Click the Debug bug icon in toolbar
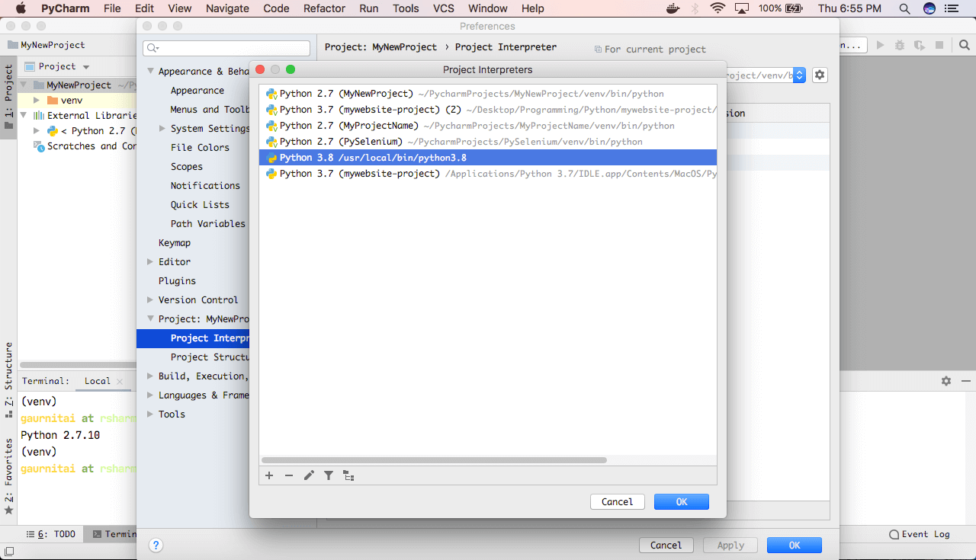 (900, 45)
